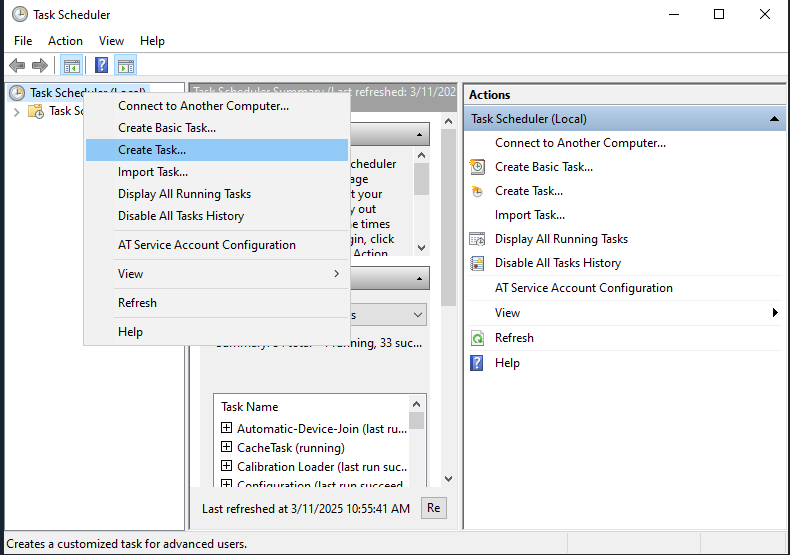Expand the Calibration Loader task entry
This screenshot has height=555, width=790.
pyautogui.click(x=226, y=467)
